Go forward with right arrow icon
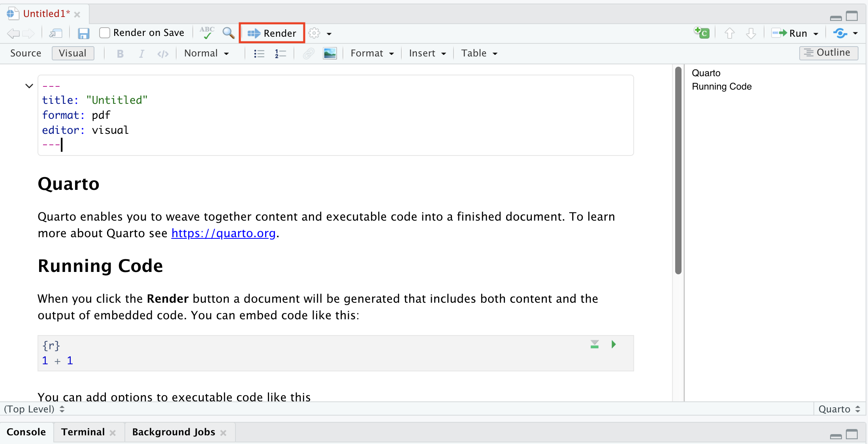This screenshot has width=868, height=444. pos(28,34)
